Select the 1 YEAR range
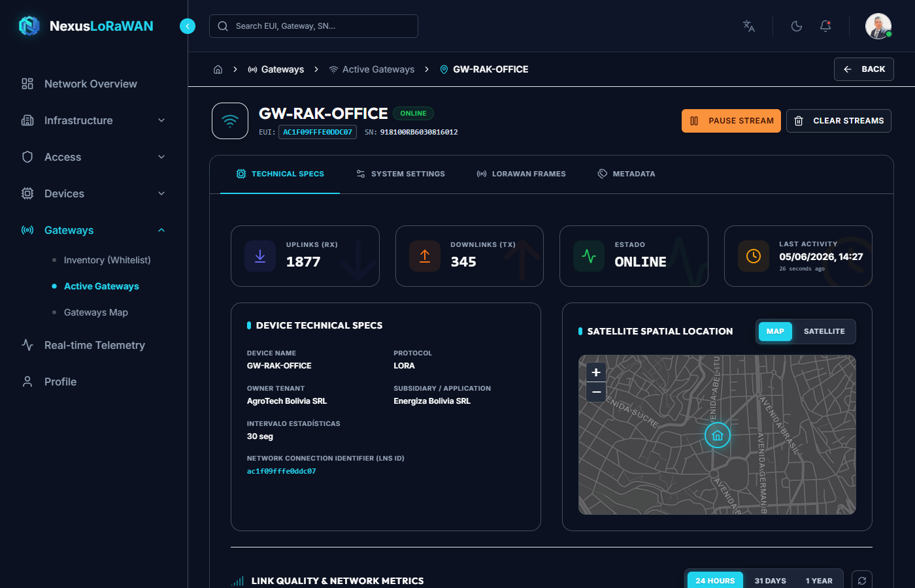Viewport: 915px width, 588px height. coord(819,581)
